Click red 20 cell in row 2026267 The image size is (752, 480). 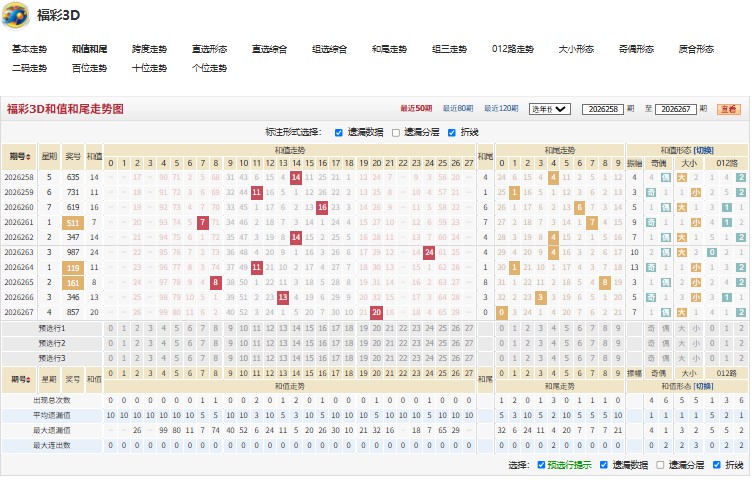tap(376, 312)
